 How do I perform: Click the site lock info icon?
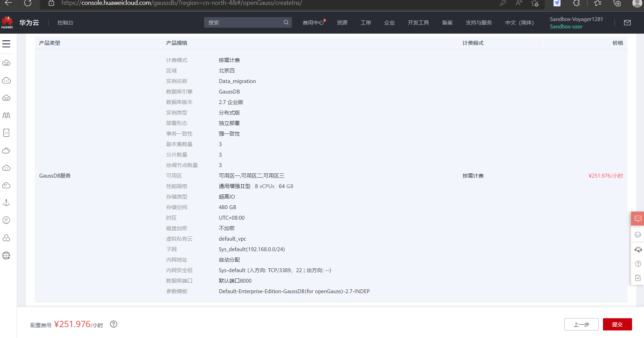click(51, 3)
